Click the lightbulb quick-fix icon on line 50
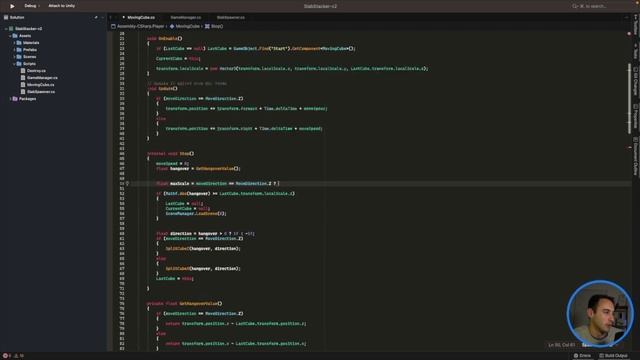The image size is (640, 360). click(127, 184)
